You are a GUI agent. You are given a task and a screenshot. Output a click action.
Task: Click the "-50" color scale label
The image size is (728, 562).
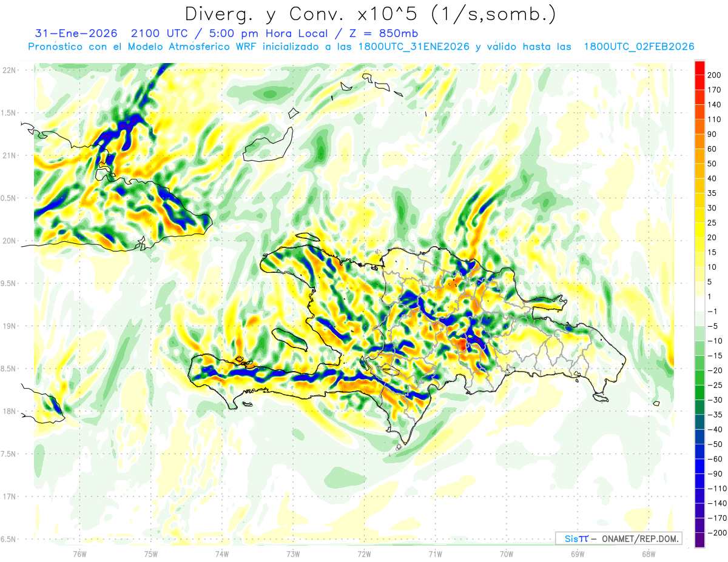point(715,444)
